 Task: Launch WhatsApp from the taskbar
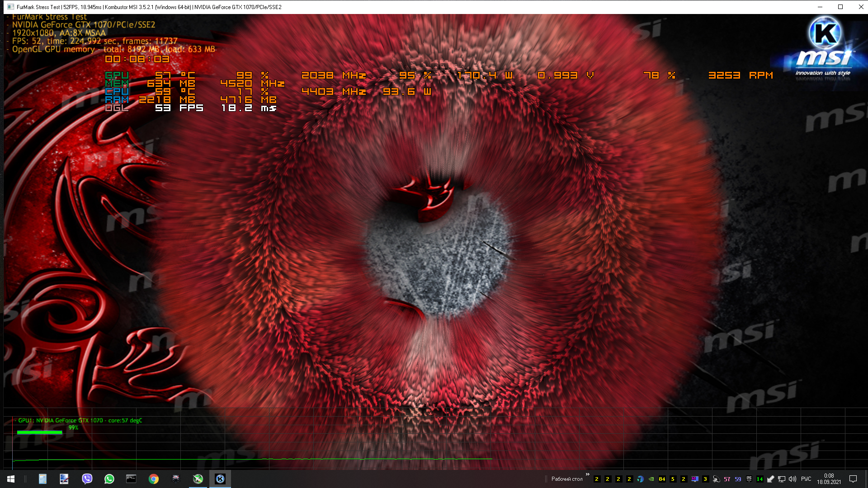click(x=109, y=479)
